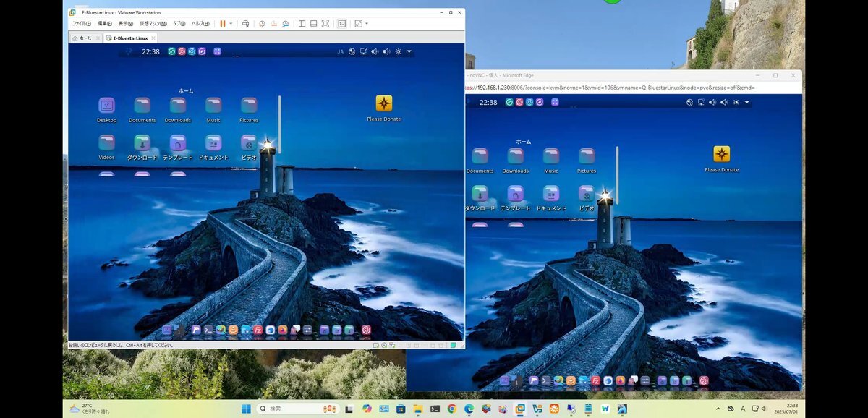The height and width of the screenshot is (418, 868).
Task: Open the Downloads folder in the noVNC window
Action: [516, 161]
